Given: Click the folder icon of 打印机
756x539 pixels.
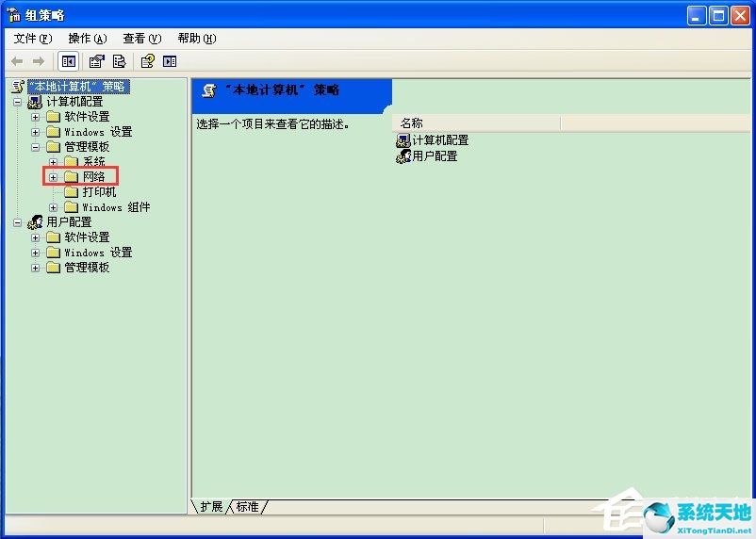Looking at the screenshot, I should point(72,192).
